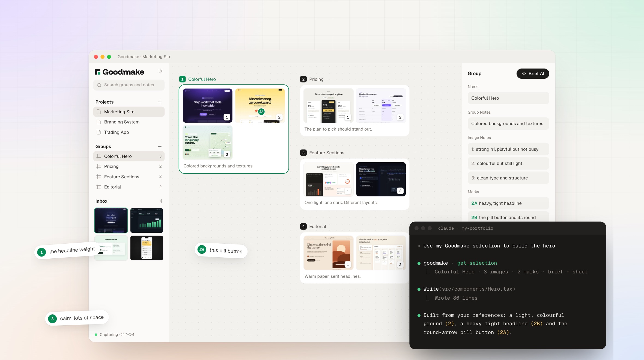
Task: Click the Marketing Site document icon
Action: click(x=99, y=112)
